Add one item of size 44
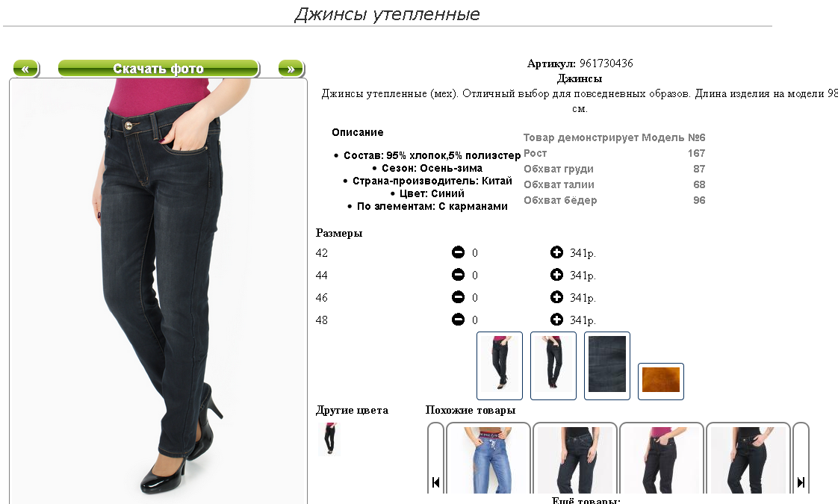Image resolution: width=838 pixels, height=504 pixels. 556,275
